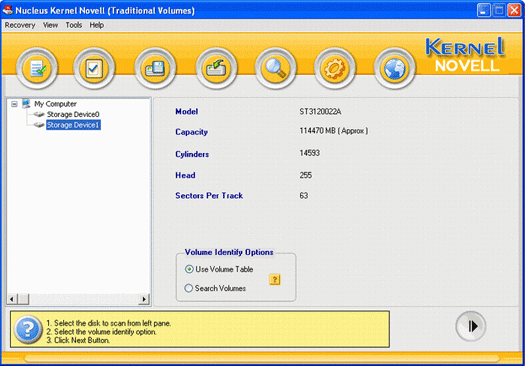525x366 pixels.
Task: Click the checkbox selection toolbar icon
Action: (x=94, y=68)
